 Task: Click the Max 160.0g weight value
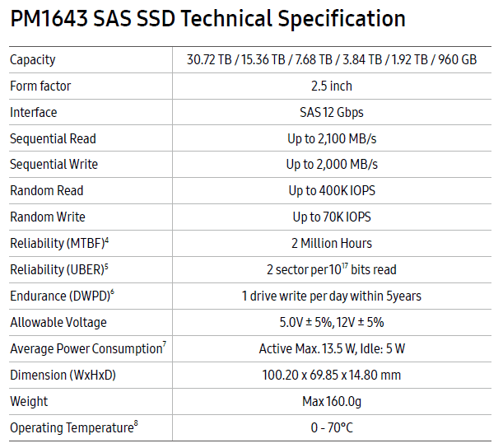331,402
